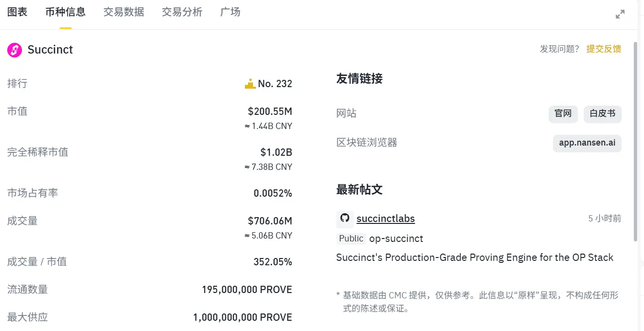Click the ≈ 7.38B CNY conversion
The height and width of the screenshot is (331, 644).
[268, 167]
